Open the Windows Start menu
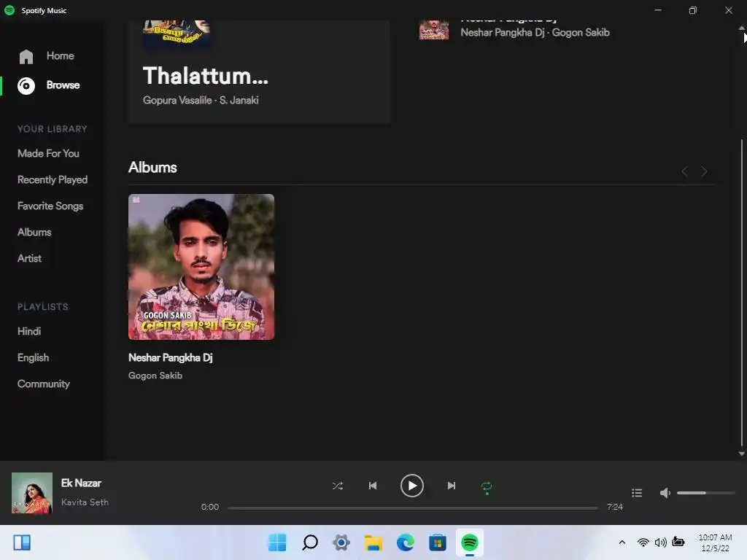This screenshot has height=560, width=747. 277,542
